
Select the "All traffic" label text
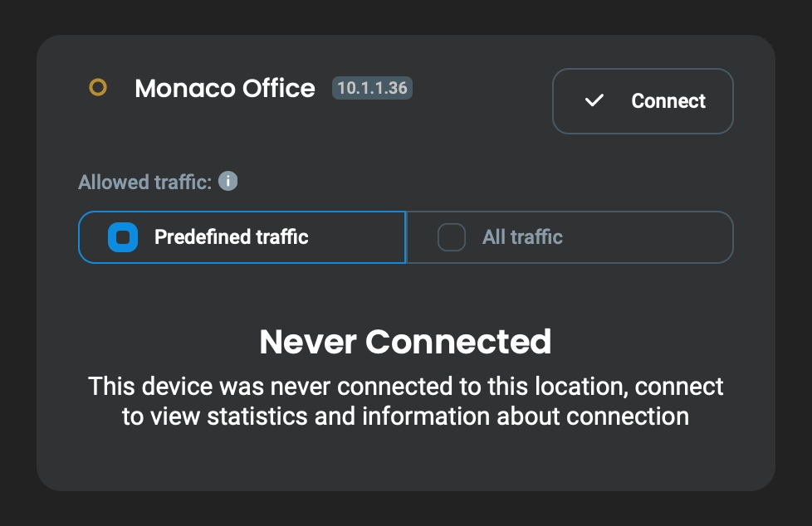[x=522, y=237]
